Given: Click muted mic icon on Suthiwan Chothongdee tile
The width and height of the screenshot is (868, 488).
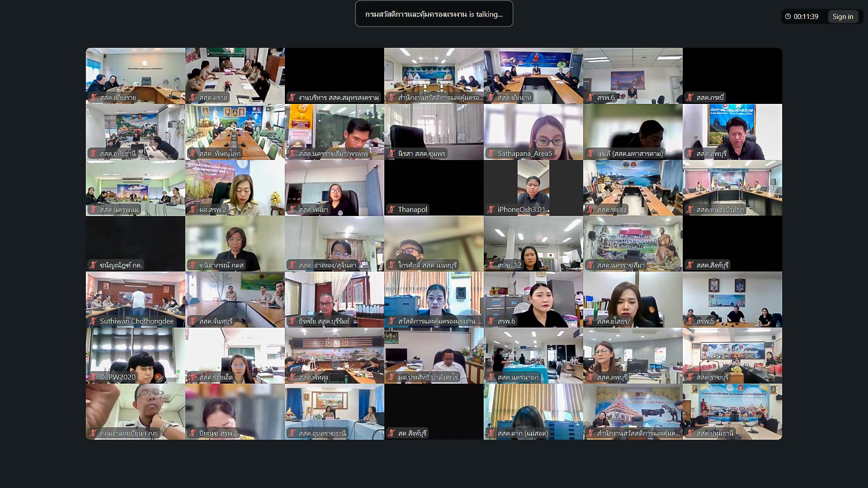Looking at the screenshot, I should (93, 321).
